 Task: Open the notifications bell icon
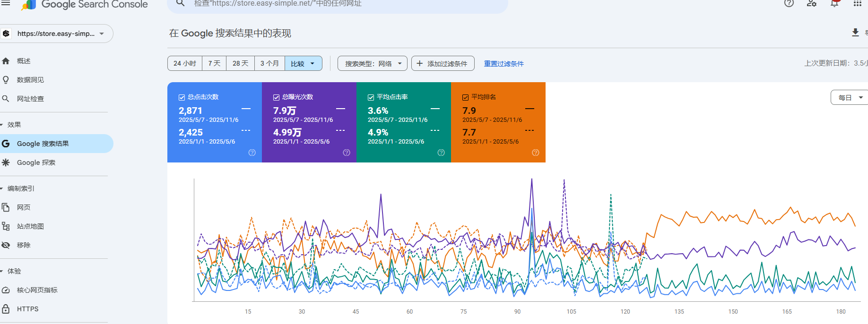[x=834, y=3]
